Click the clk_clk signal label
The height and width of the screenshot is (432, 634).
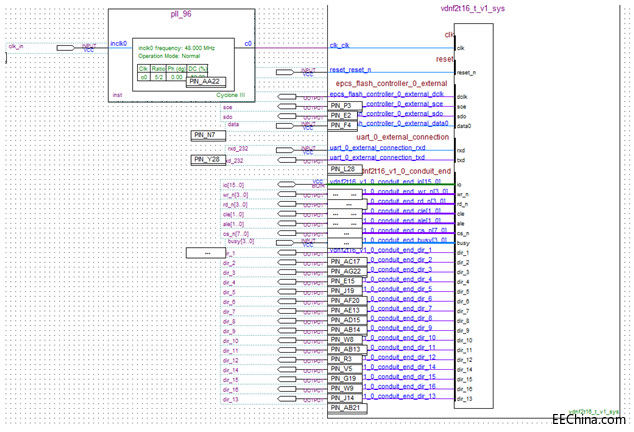click(340, 45)
